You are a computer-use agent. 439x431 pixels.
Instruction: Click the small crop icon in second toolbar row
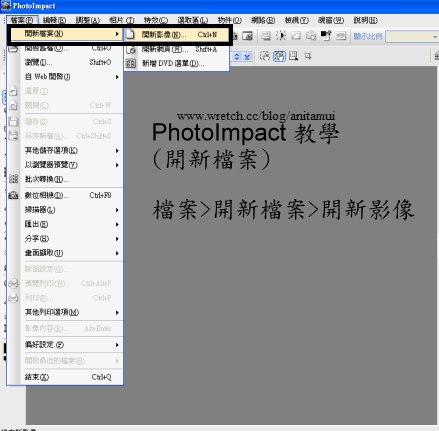pos(308,56)
